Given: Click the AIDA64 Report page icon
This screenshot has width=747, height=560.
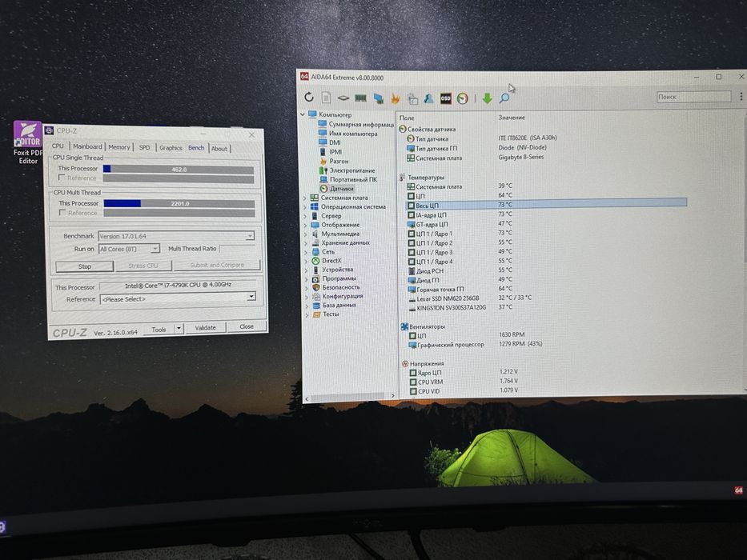Looking at the screenshot, I should tap(327, 98).
